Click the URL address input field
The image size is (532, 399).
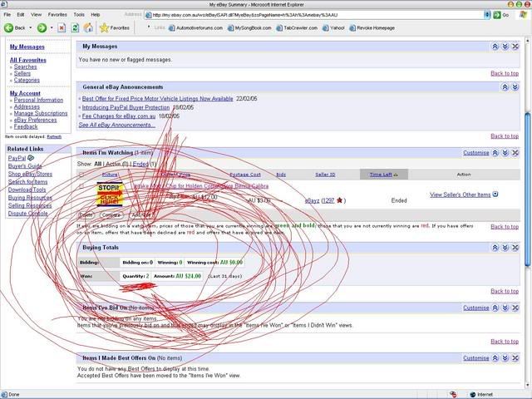pyautogui.click(x=314, y=15)
